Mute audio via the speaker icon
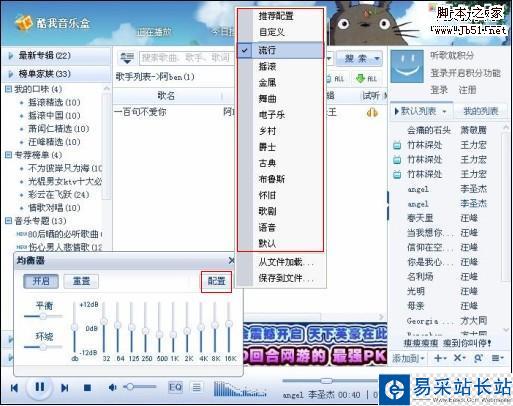This screenshot has width=513, height=406. 113,387
